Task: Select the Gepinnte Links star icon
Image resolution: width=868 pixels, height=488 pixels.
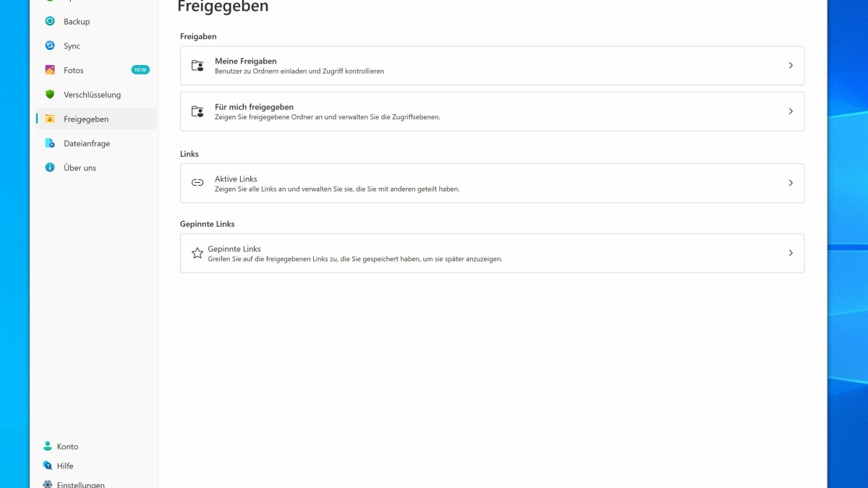Action: [197, 253]
